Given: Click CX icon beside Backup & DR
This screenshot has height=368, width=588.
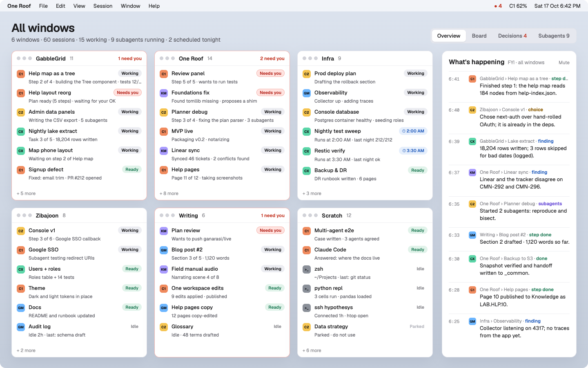Looking at the screenshot, I should coord(307,171).
